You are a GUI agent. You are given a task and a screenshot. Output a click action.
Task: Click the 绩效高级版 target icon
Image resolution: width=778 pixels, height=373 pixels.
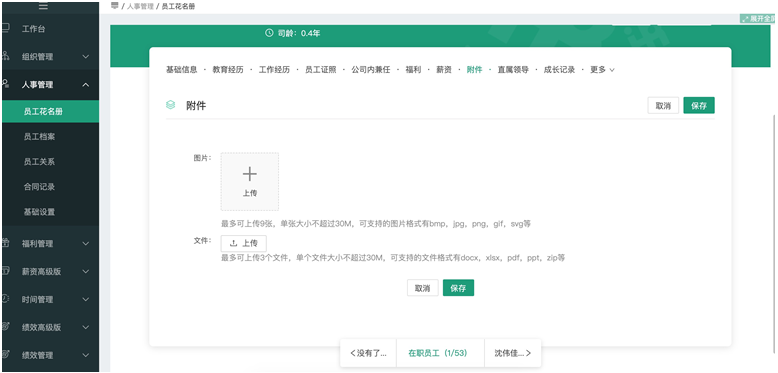5,326
